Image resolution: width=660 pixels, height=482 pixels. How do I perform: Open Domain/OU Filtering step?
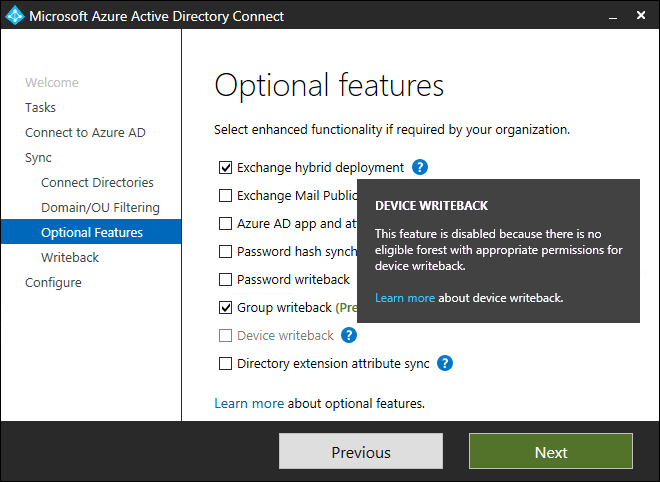click(100, 208)
